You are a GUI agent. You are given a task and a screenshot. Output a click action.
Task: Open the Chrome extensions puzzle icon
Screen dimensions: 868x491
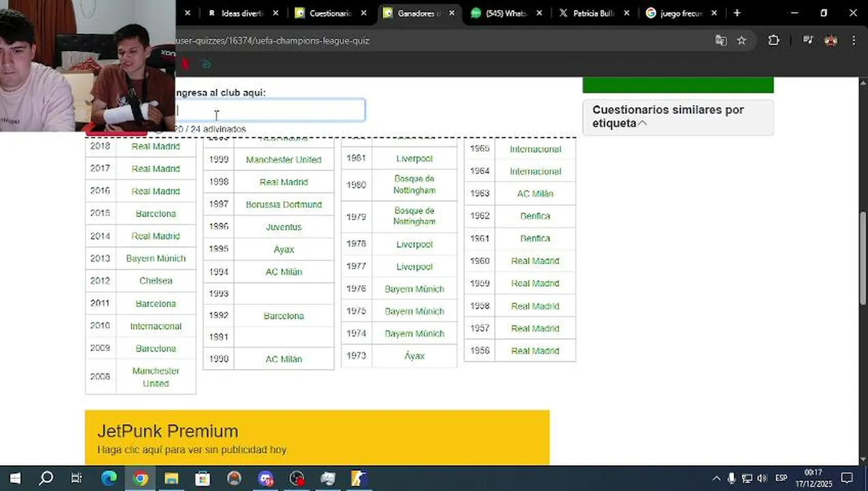773,40
